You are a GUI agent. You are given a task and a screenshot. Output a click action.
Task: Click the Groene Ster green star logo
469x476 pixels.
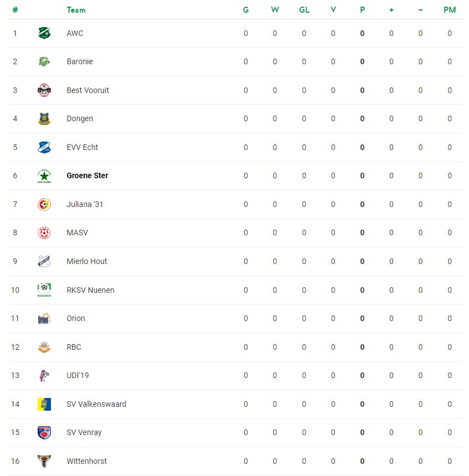pyautogui.click(x=44, y=176)
